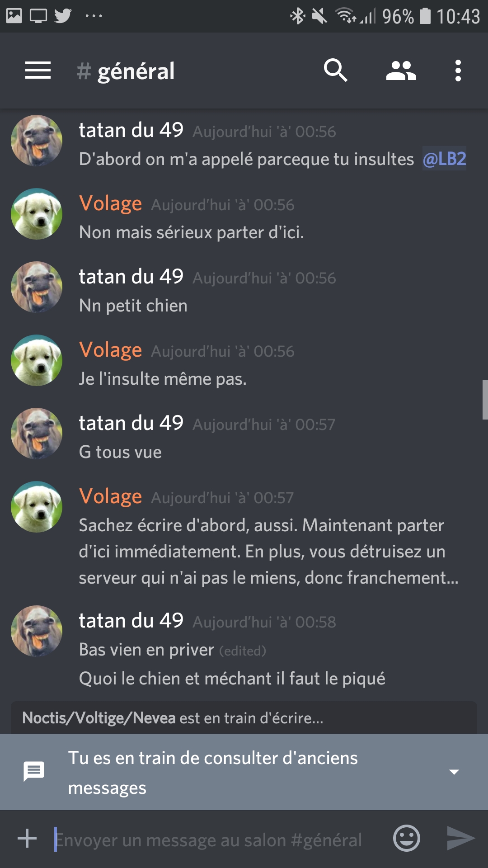Open the emoji picker smiley

pos(407,839)
